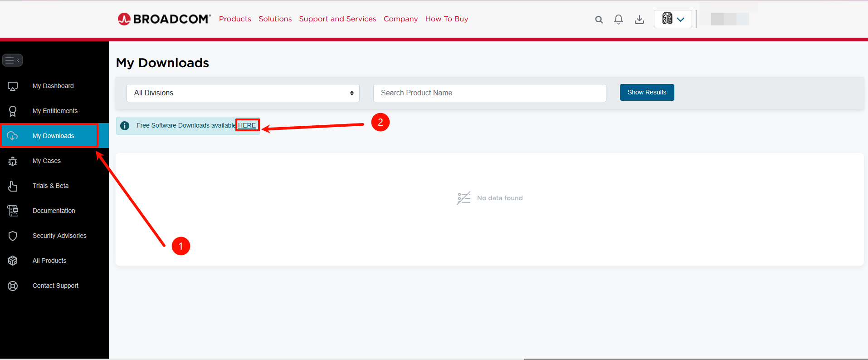Click the No data found text

coord(500,198)
